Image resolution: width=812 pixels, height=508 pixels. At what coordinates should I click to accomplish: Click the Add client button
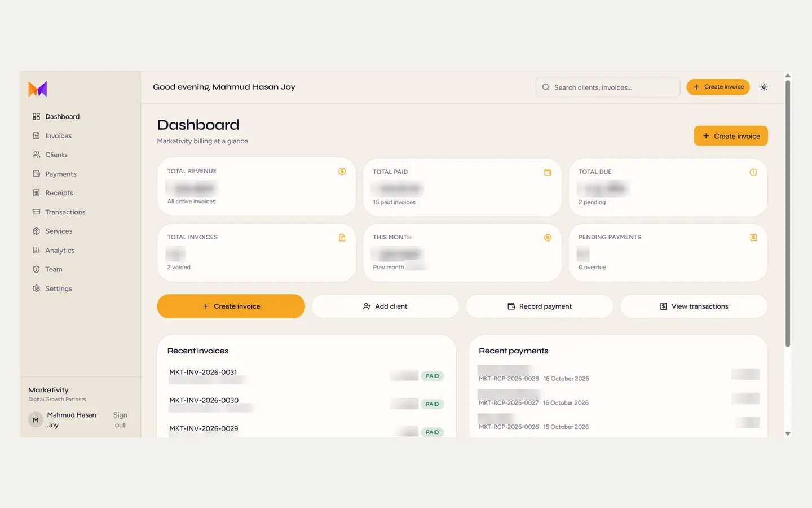pyautogui.click(x=385, y=306)
